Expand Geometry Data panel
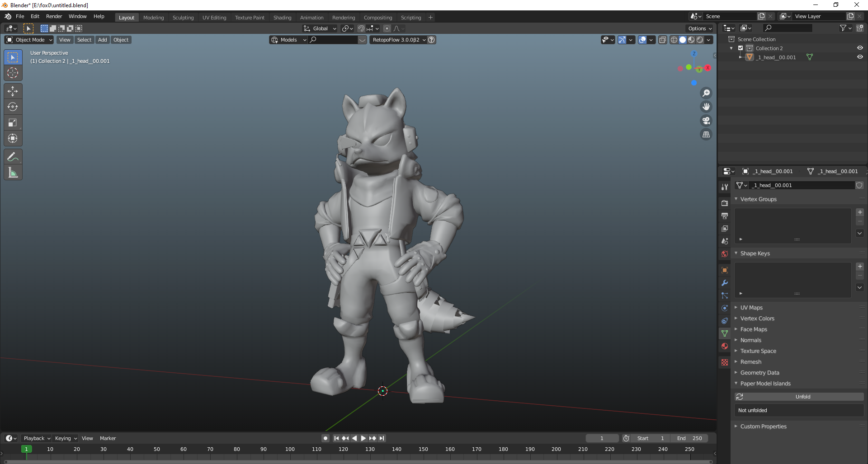The height and width of the screenshot is (464, 868). pyautogui.click(x=759, y=373)
